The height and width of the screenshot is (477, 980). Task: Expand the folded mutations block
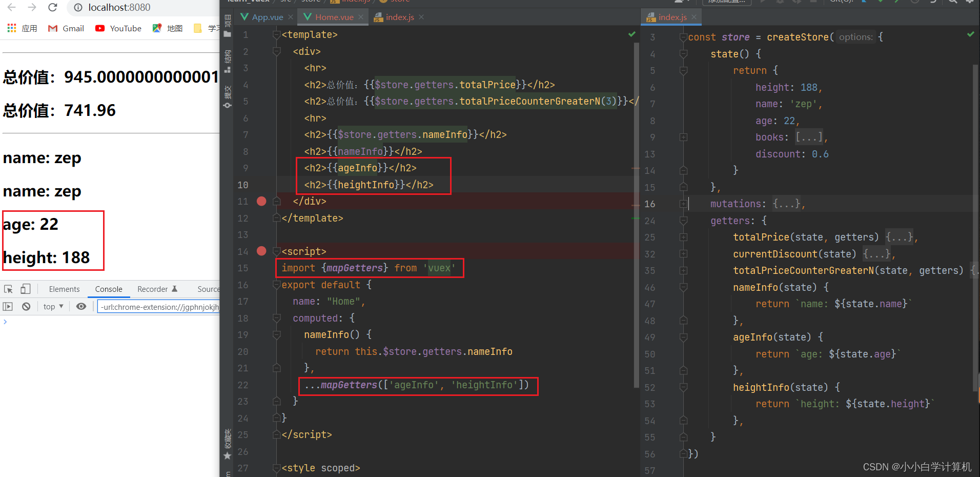683,204
